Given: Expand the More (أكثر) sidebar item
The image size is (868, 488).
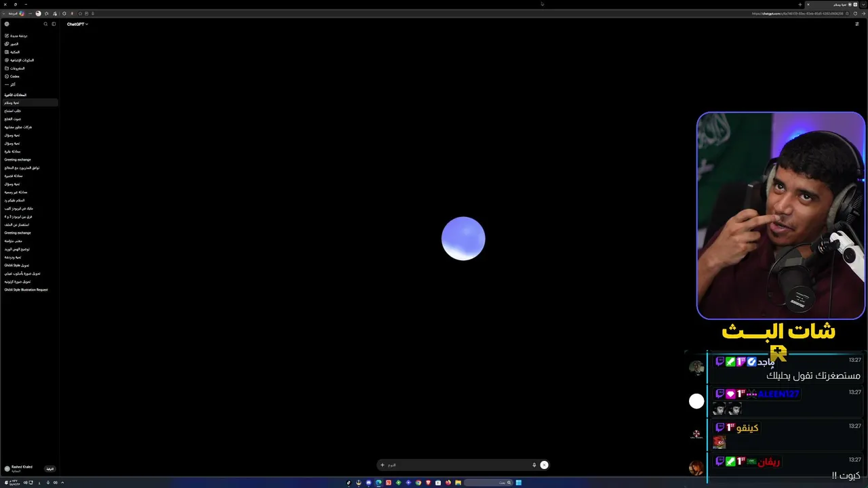Looking at the screenshot, I should (x=10, y=85).
